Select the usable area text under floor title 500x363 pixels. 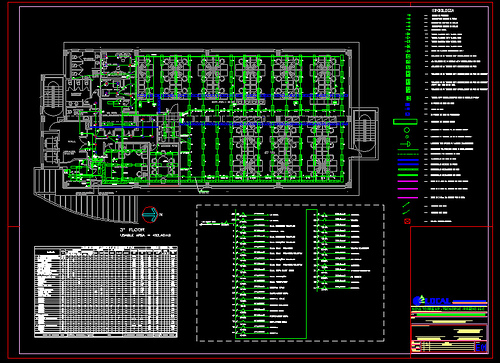point(145,235)
